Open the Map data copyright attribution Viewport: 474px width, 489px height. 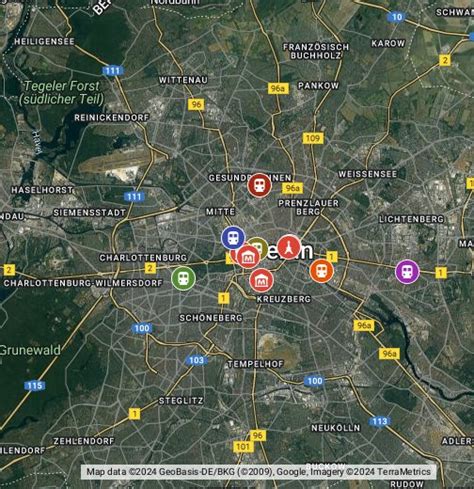point(259,472)
